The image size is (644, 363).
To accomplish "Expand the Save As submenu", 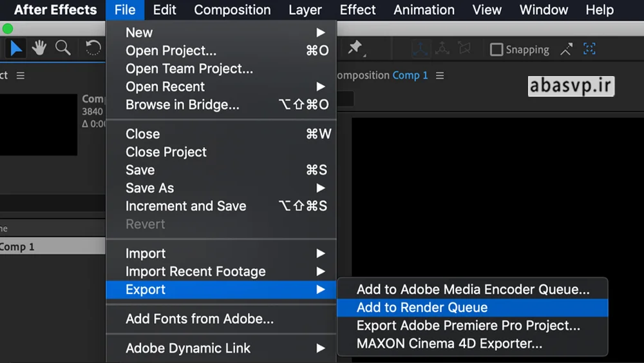I will pyautogui.click(x=222, y=188).
